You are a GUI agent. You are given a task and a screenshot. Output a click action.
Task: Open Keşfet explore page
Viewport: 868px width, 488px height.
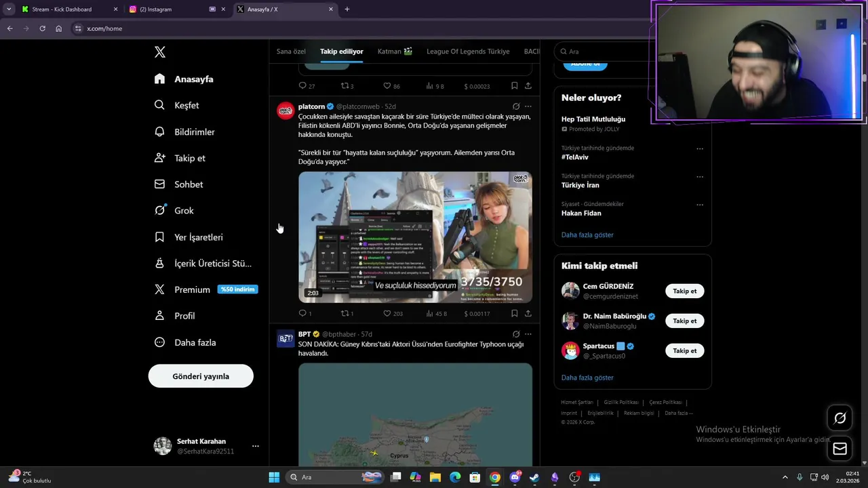coord(176,106)
